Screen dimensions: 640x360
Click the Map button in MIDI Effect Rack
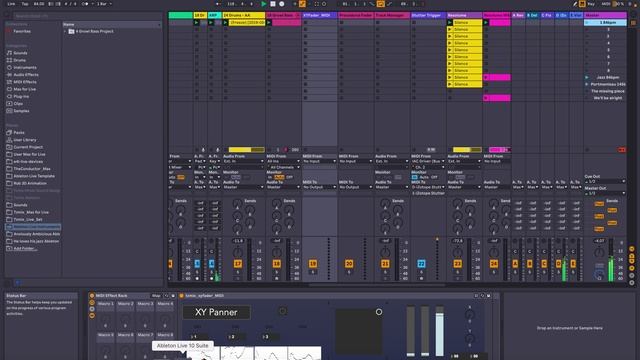click(x=156, y=296)
